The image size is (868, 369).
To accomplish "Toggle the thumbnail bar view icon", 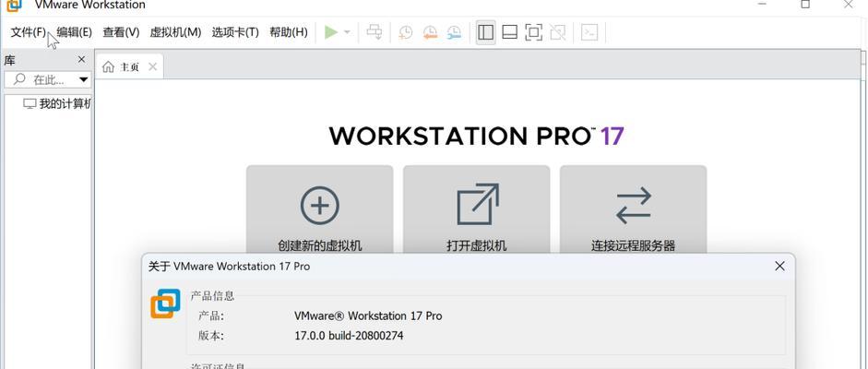I will pos(509,32).
